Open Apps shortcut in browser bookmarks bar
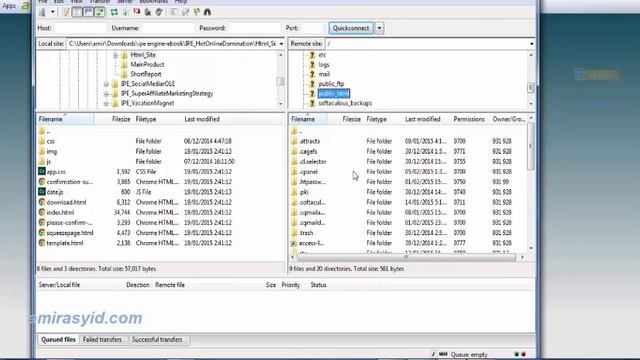The width and height of the screenshot is (640, 360). click(9, 6)
